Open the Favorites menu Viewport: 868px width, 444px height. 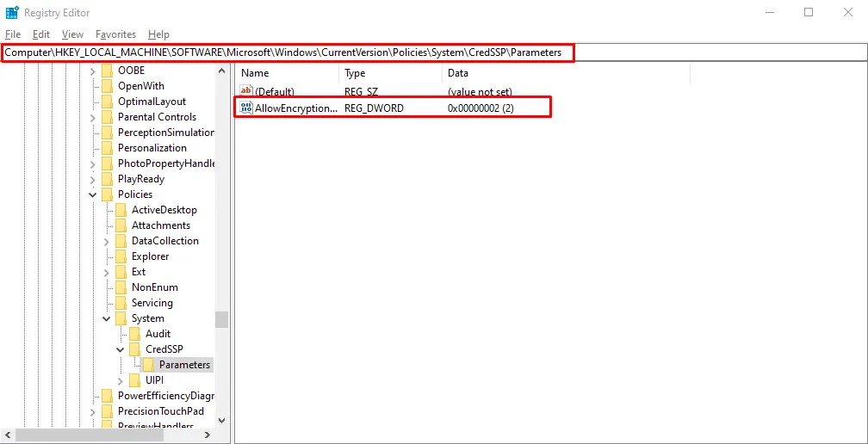(115, 34)
